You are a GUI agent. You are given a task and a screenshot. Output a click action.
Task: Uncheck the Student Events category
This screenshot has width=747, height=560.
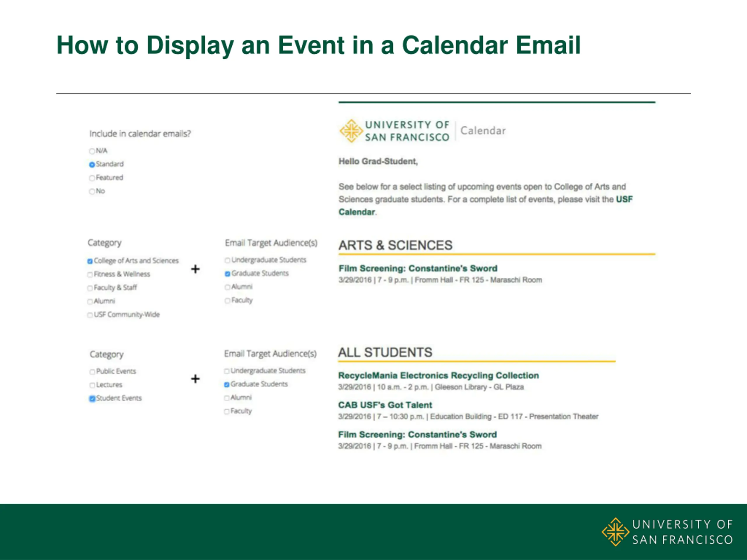(x=92, y=399)
